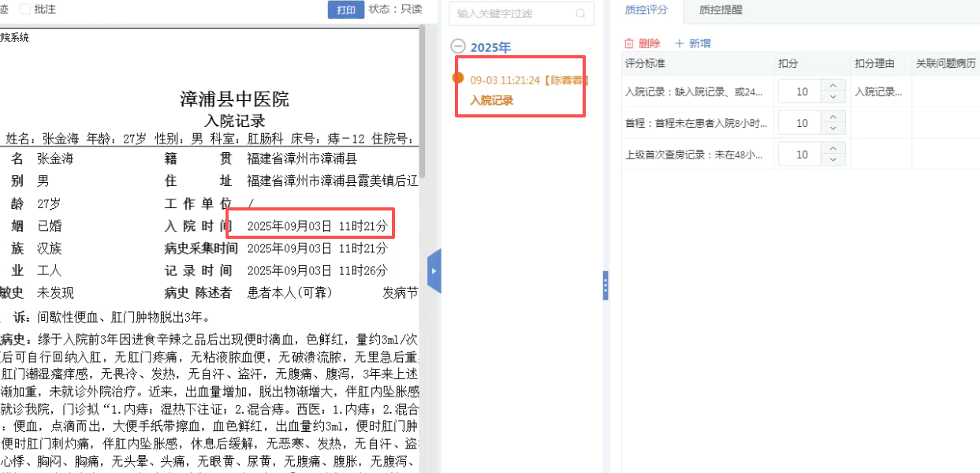Click the 评分标准 column header
The image size is (980, 473).
pyautogui.click(x=697, y=64)
